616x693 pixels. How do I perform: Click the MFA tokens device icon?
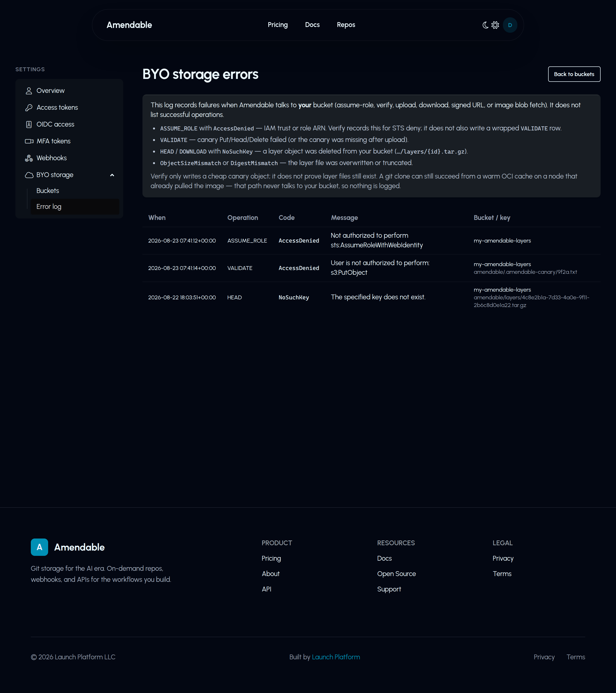coord(29,141)
